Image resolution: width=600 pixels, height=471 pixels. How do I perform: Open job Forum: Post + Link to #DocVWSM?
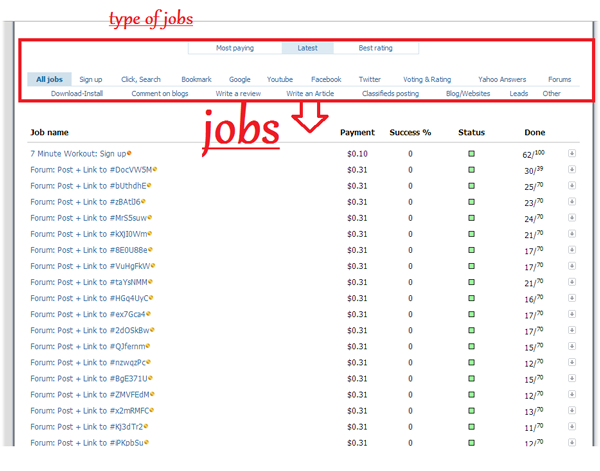[91, 170]
